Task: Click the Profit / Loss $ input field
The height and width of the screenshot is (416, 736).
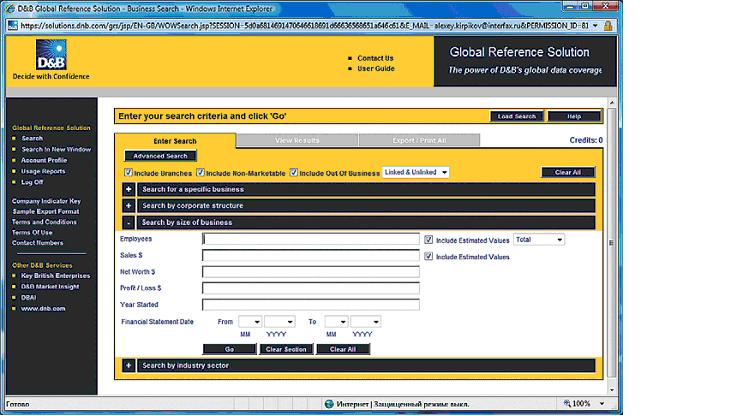Action: click(311, 288)
